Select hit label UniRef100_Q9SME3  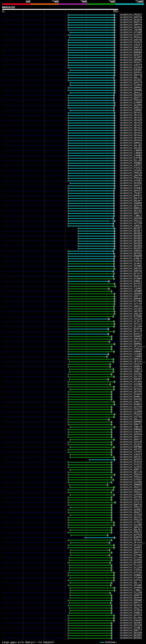pyautogui.click(x=131, y=623)
